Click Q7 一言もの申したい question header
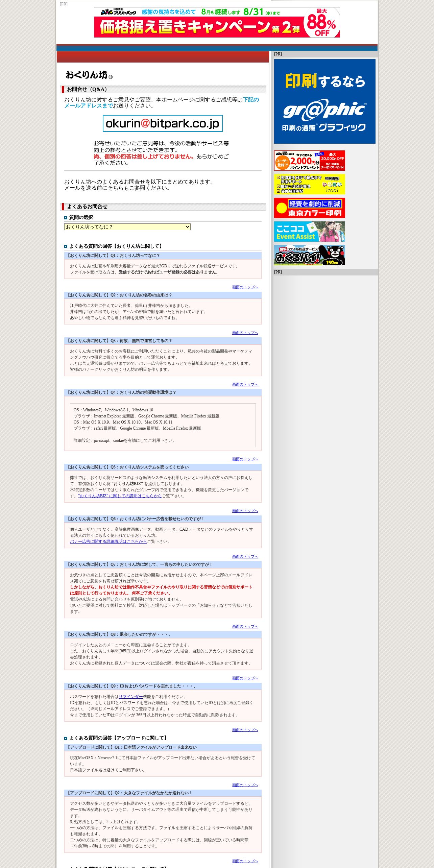The width and height of the screenshot is (434, 868). pos(163,564)
